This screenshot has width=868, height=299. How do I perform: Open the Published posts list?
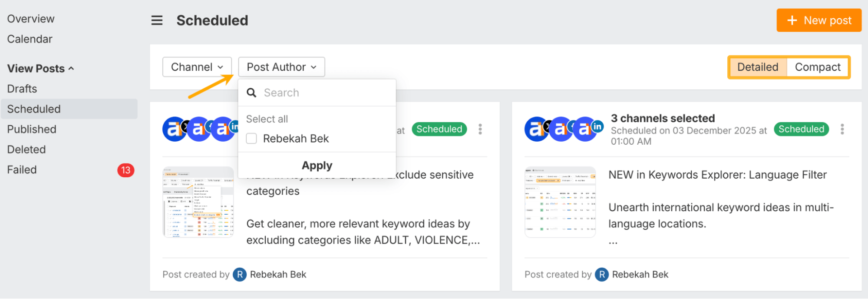coord(32,129)
